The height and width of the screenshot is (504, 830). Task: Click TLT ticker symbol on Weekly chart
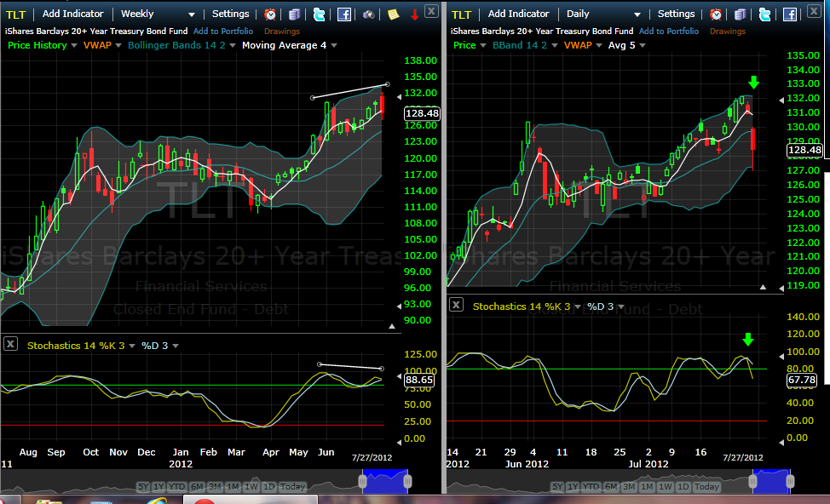[x=16, y=14]
